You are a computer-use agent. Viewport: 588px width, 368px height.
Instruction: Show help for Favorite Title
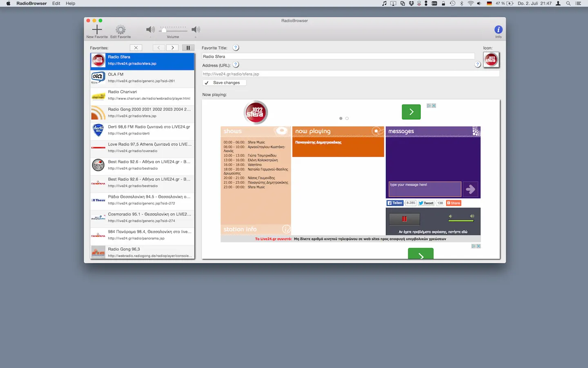(x=236, y=48)
